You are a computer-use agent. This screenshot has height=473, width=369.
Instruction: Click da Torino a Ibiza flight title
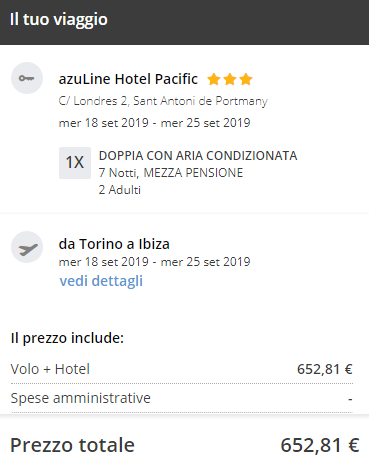[114, 244]
